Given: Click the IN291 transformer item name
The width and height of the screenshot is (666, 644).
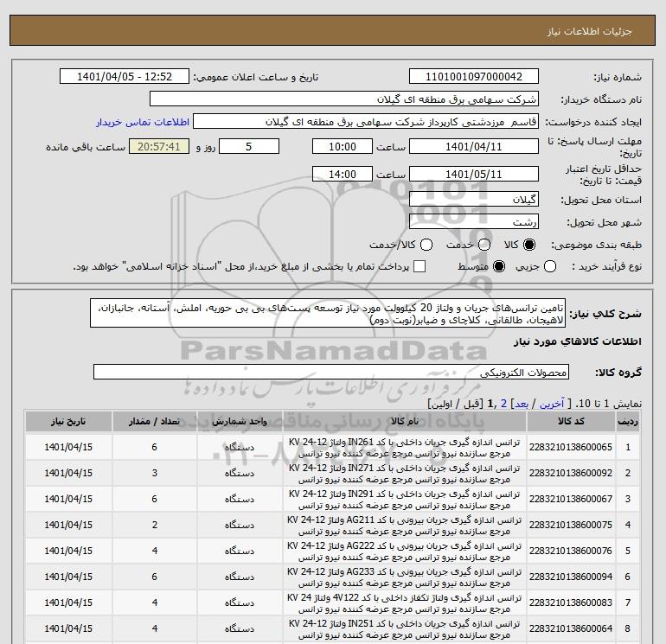Looking at the screenshot, I should (405, 500).
